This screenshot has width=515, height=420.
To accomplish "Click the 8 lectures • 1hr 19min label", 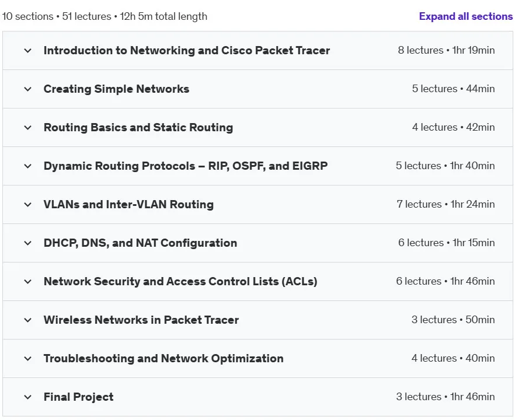I will [x=446, y=50].
